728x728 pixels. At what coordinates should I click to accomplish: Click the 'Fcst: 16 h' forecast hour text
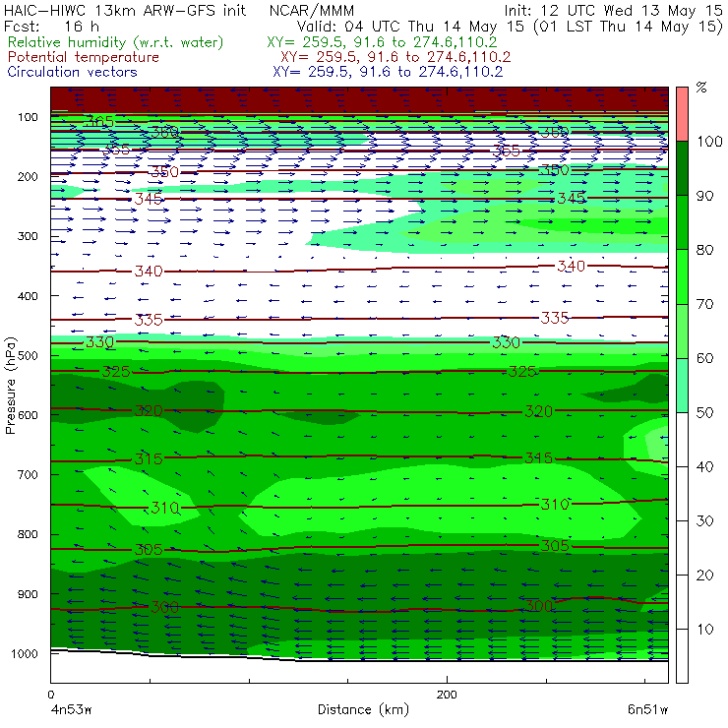pos(51,26)
